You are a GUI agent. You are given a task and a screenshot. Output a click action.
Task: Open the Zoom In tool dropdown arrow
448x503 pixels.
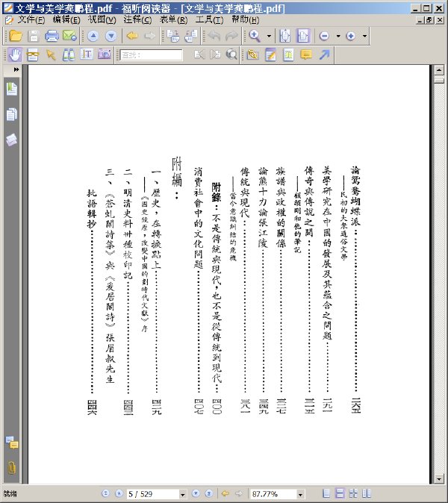tap(269, 36)
